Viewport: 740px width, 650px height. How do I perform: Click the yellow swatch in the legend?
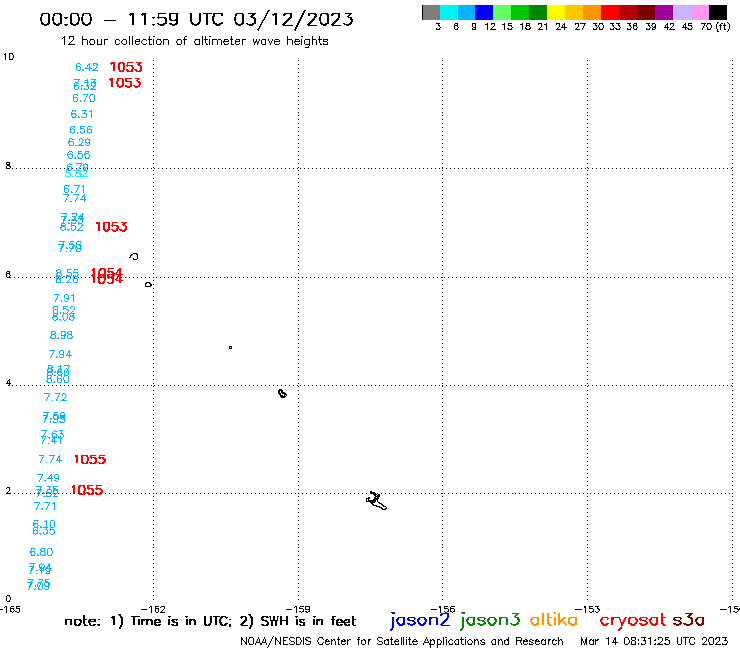[x=555, y=12]
